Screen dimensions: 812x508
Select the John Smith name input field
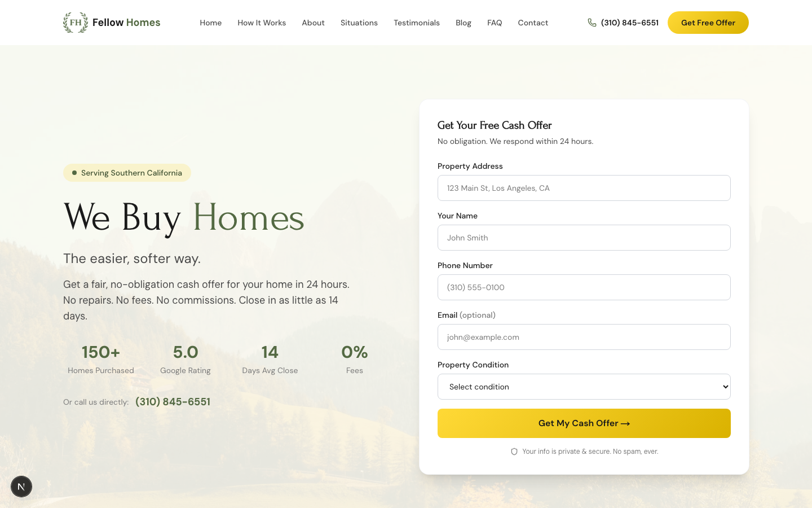pos(584,238)
